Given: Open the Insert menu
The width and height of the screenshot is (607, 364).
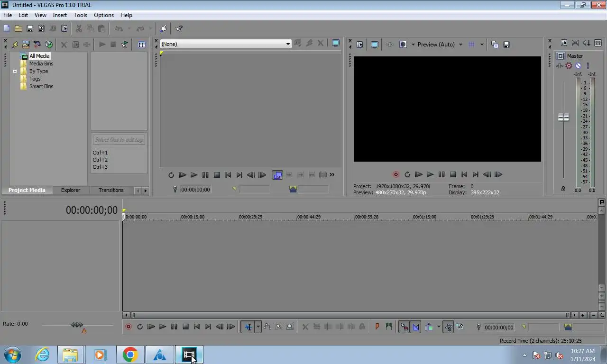Looking at the screenshot, I should pos(60,15).
